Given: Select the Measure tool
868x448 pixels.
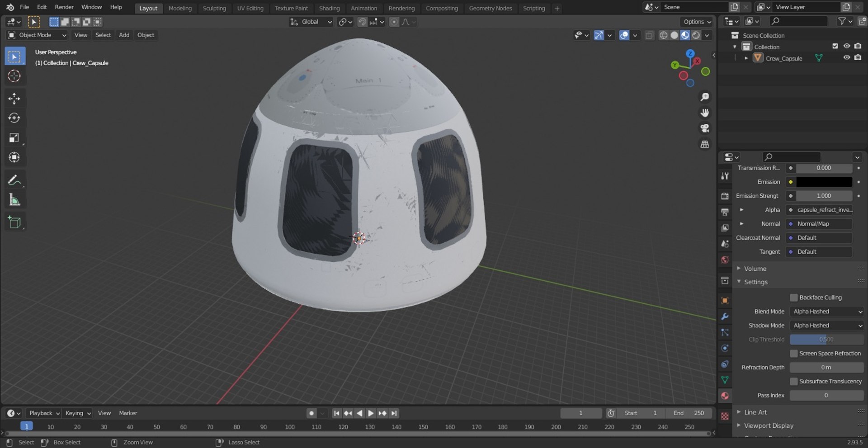Looking at the screenshot, I should pos(14,199).
